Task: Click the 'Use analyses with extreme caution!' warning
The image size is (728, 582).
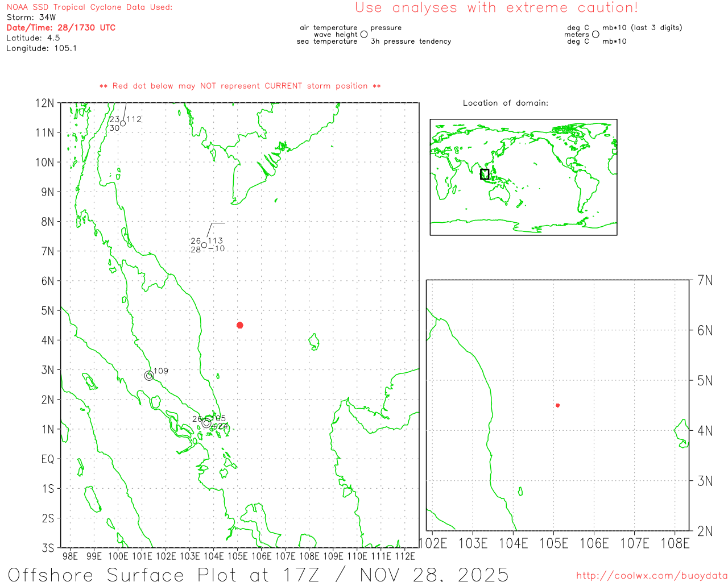Action: [496, 8]
